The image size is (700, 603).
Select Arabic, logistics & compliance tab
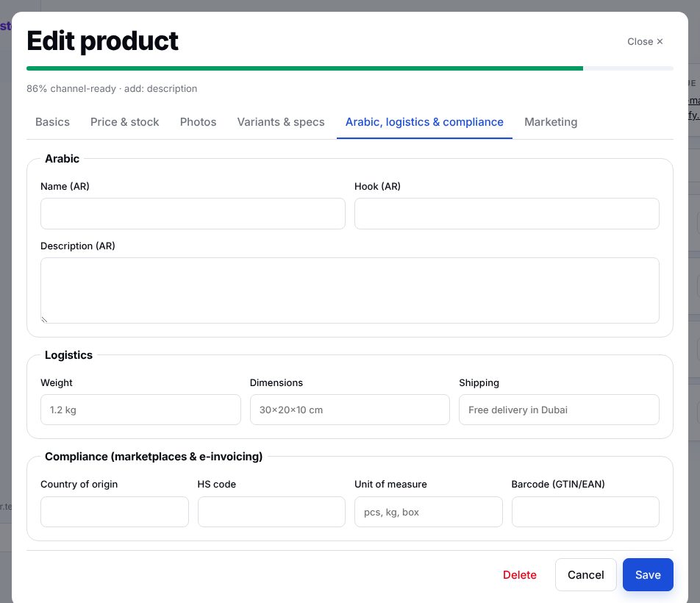point(424,122)
